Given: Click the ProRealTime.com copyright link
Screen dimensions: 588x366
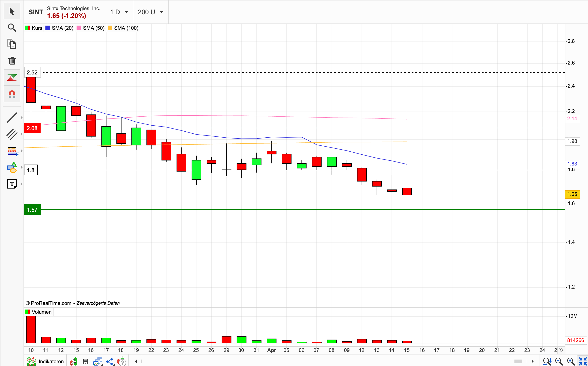Looking at the screenshot, I should tap(51, 303).
